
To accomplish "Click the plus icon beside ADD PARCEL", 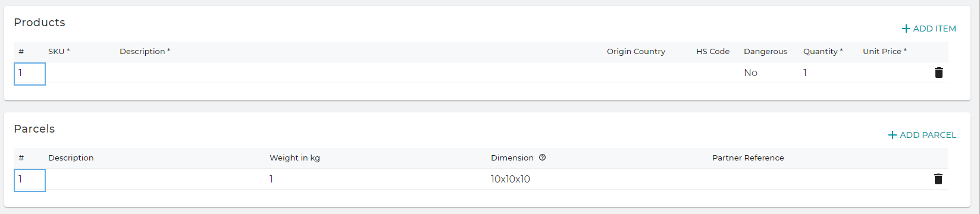I will 892,135.
